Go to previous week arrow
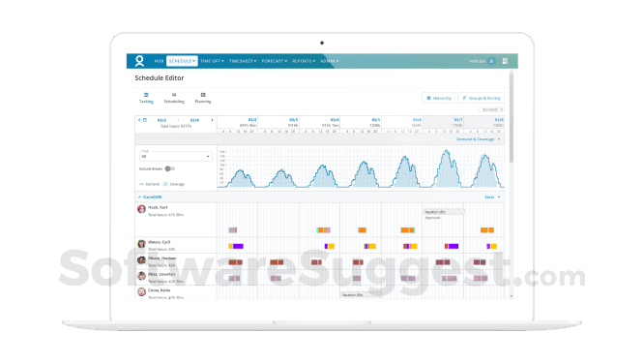The height and width of the screenshot is (363, 644). pyautogui.click(x=139, y=120)
